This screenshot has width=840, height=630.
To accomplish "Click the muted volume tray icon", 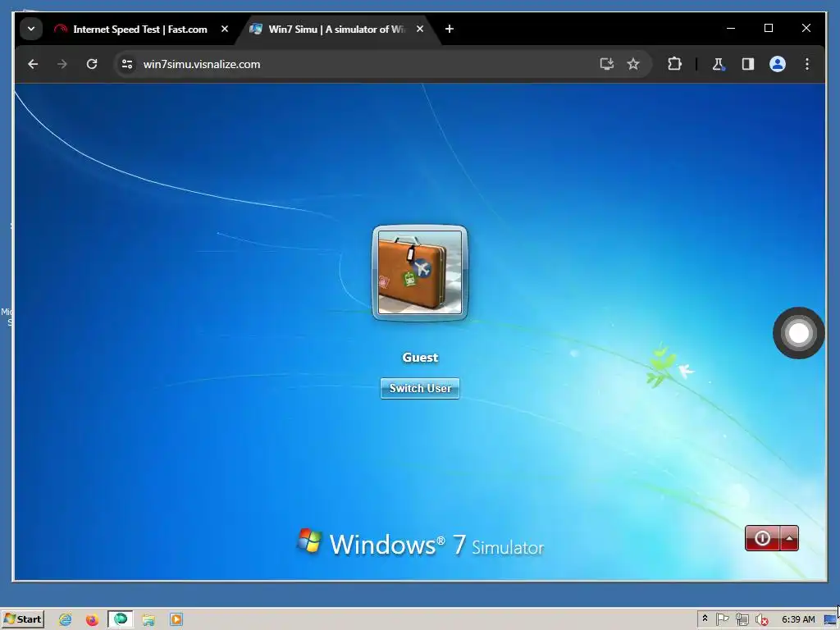I will [762, 619].
